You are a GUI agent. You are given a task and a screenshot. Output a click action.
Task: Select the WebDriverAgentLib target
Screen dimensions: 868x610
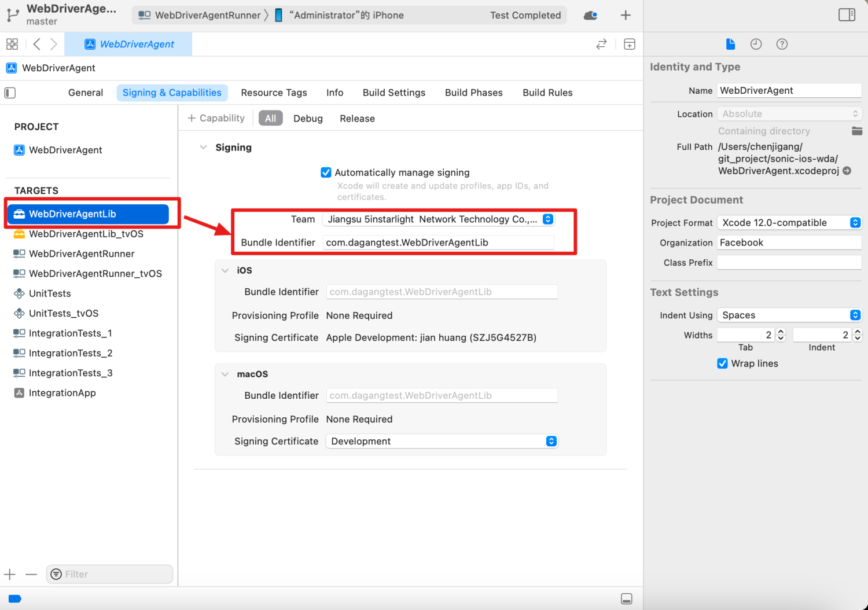tap(88, 214)
